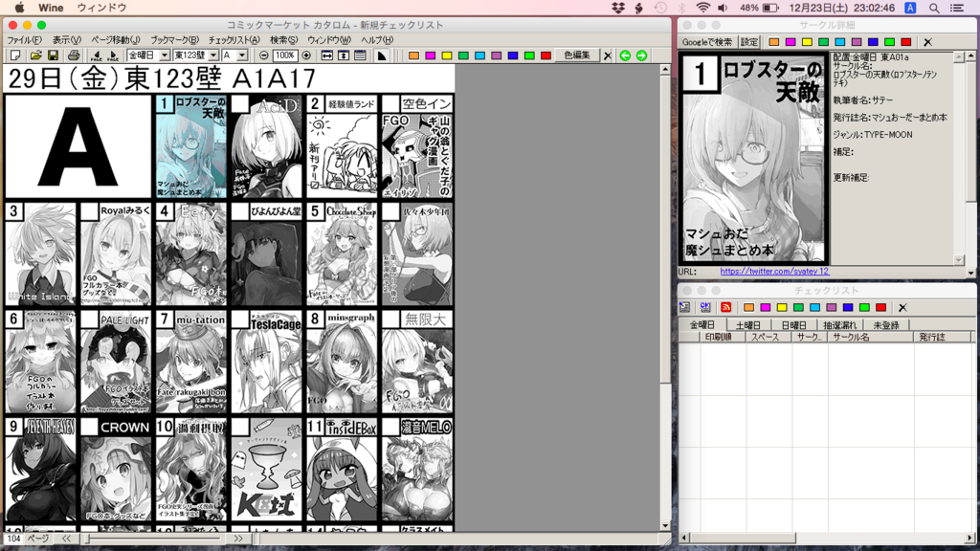Click the 設定 button in サークル詳細

748,42
